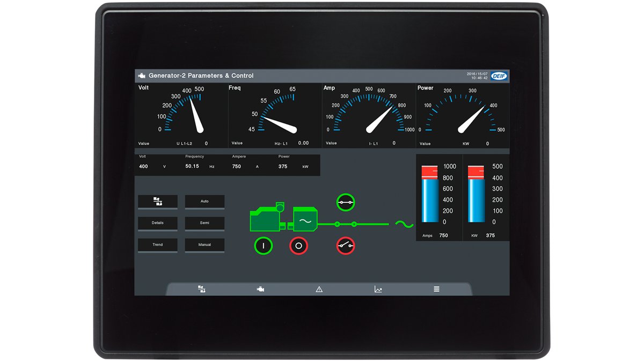Open the Trend button
The image size is (644, 362).
click(158, 245)
